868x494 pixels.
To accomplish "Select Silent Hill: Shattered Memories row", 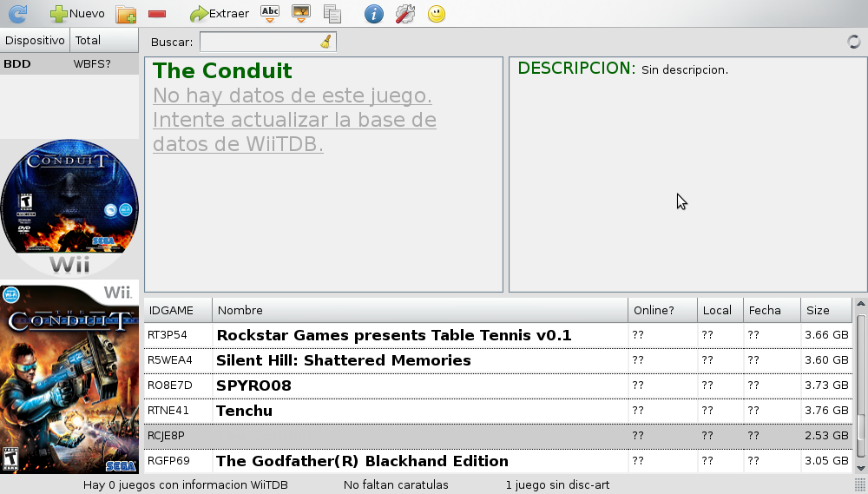I will pyautogui.click(x=498, y=360).
